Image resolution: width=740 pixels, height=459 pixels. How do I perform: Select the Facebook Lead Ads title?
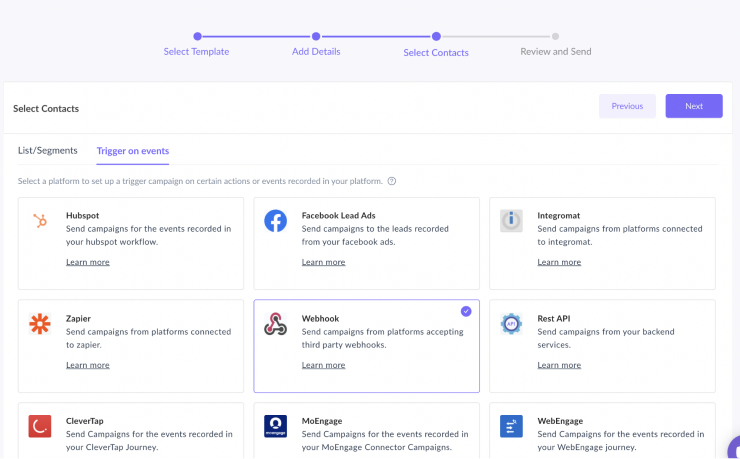338,216
